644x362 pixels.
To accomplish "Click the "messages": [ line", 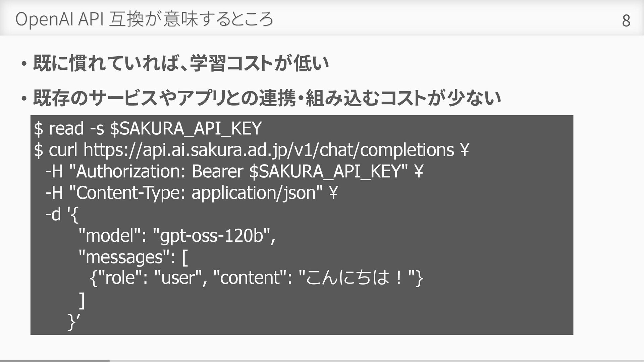I will (x=133, y=257).
